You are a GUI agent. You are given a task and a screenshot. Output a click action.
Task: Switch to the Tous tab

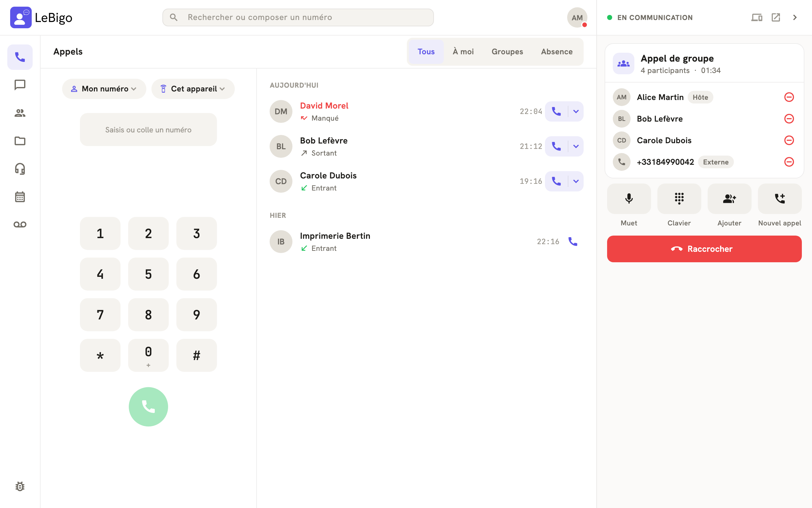click(426, 51)
